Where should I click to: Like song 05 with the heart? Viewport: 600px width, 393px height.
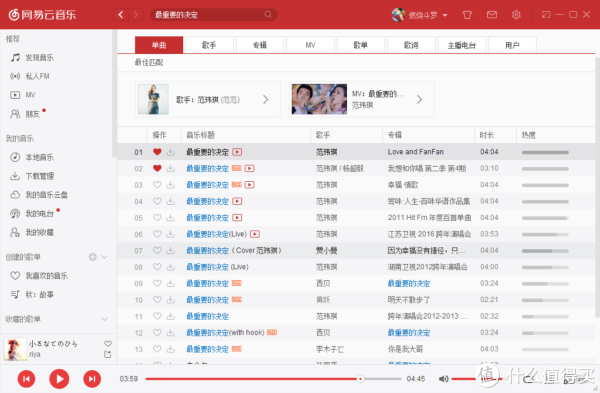[157, 218]
